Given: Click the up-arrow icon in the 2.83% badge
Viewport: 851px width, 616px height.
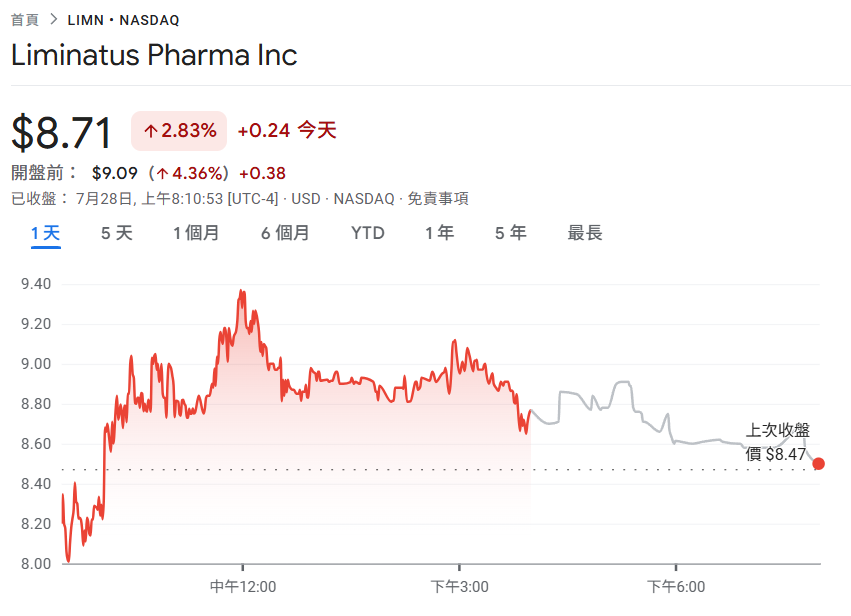Looking at the screenshot, I should pyautogui.click(x=149, y=130).
